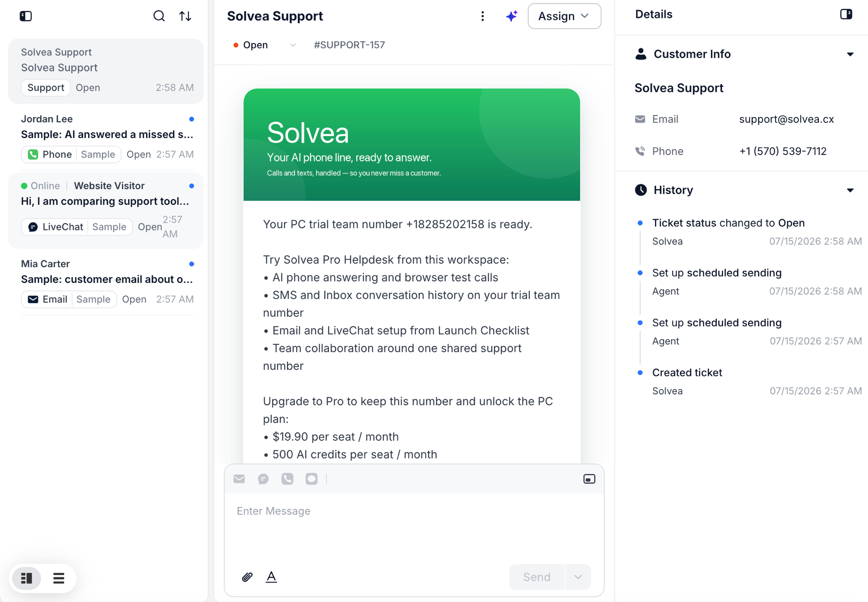Click the Sample tag on Jordan Lee

[x=98, y=154]
